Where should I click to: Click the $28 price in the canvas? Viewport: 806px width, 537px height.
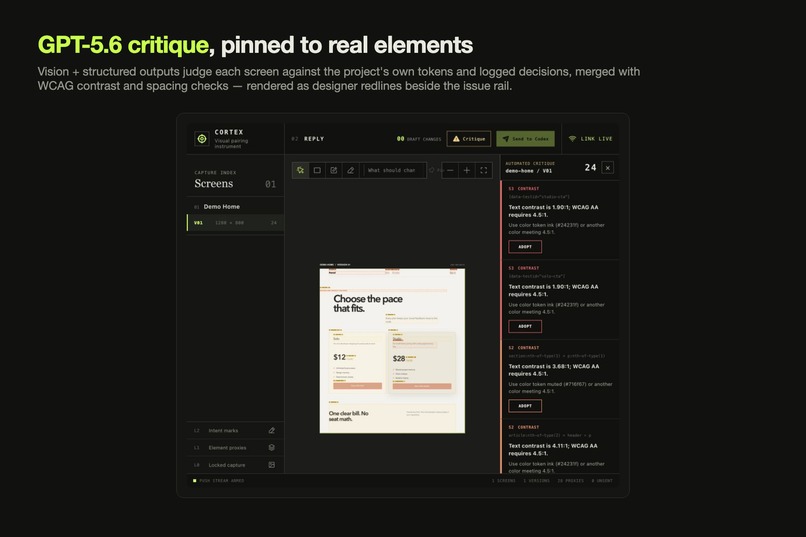click(399, 359)
